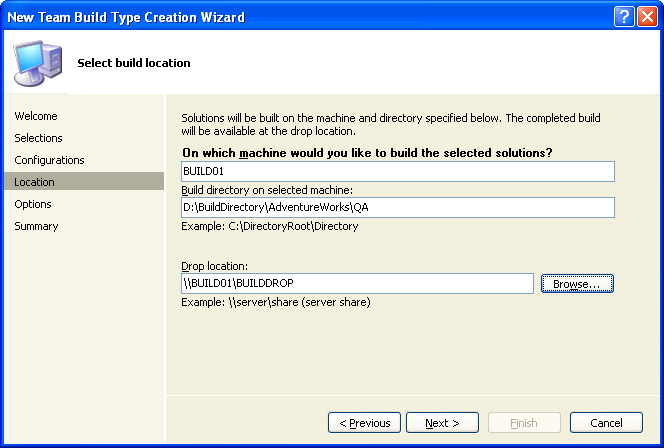Select the Location step in sidebar
This screenshot has width=664, height=448.
(35, 182)
